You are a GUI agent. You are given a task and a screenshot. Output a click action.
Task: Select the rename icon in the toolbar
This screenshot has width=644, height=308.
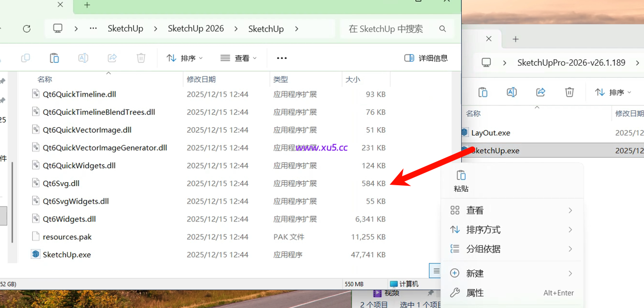[83, 58]
